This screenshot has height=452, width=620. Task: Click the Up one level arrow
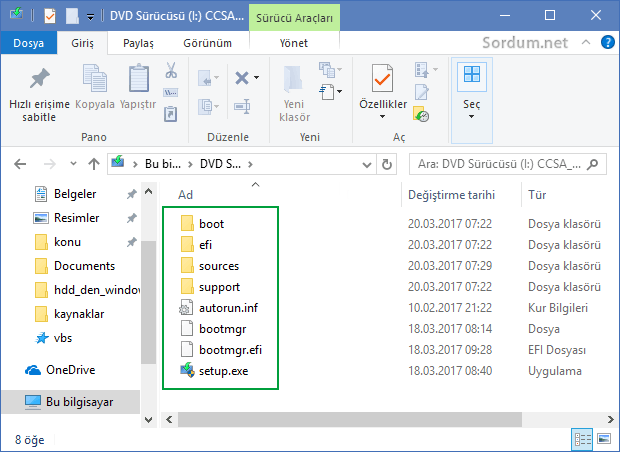[x=94, y=164]
